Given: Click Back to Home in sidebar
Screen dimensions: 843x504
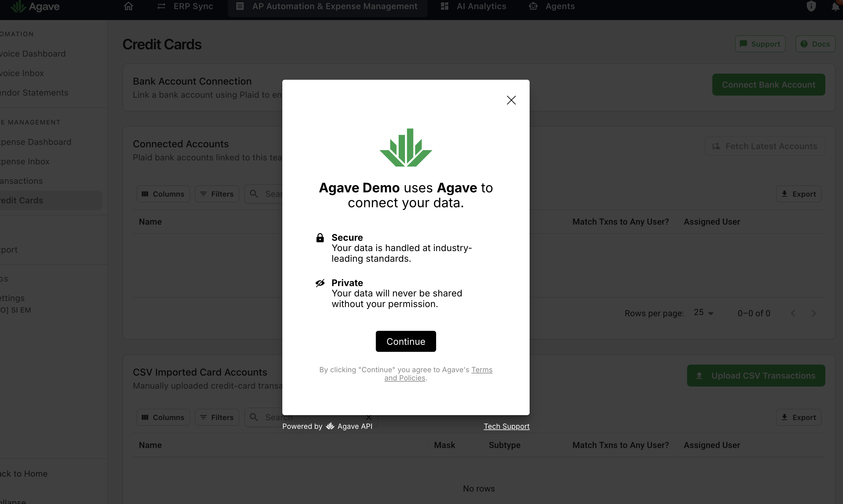Looking at the screenshot, I should pos(24,474).
